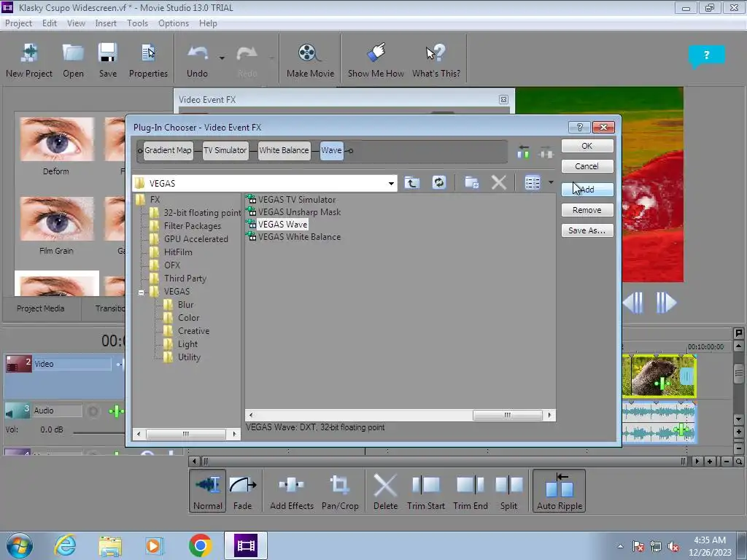
Task: Click the folder tree horizontal scrollbar
Action: pos(186,434)
